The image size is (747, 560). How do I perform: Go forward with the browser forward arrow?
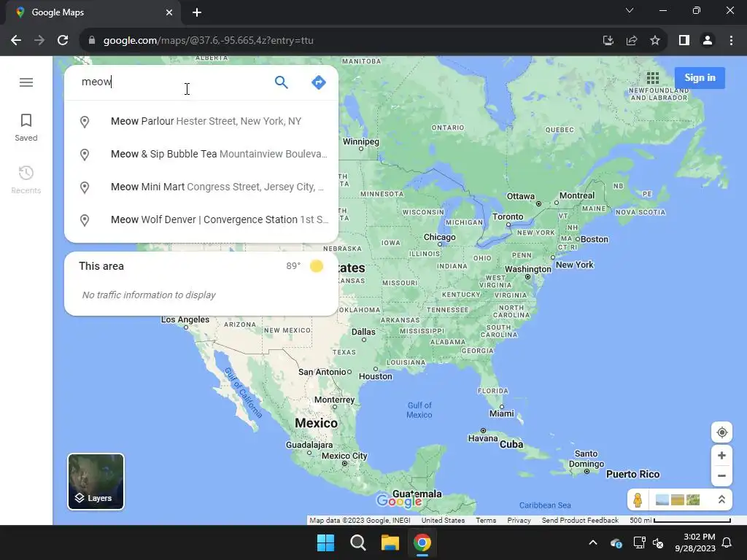coord(39,41)
